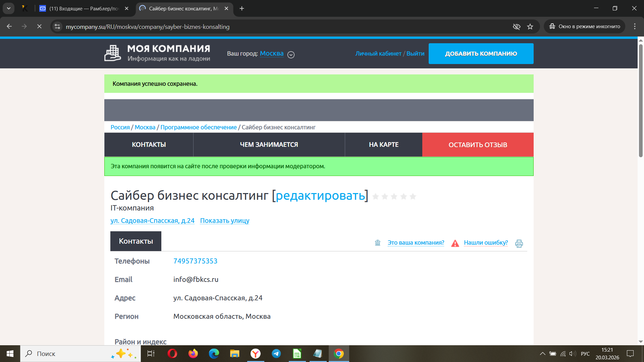This screenshot has height=362, width=644.
Task: Switch to Рамблер почта Входящие tab
Action: (x=84, y=8)
